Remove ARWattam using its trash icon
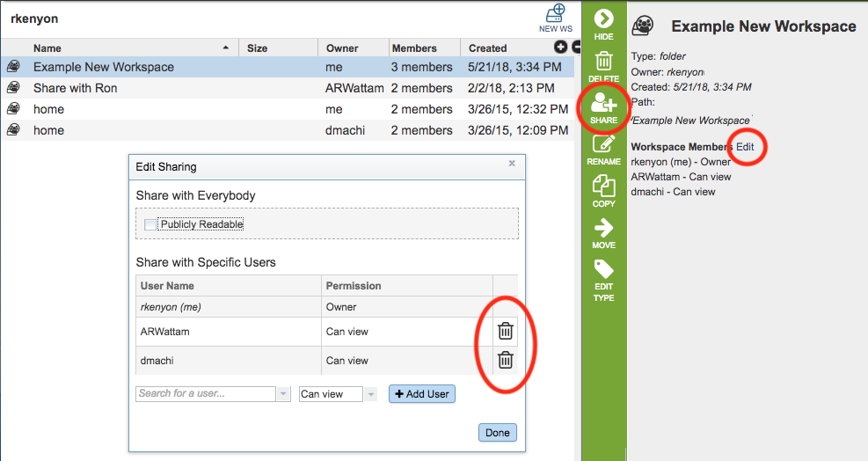The image size is (868, 461). coord(506,331)
